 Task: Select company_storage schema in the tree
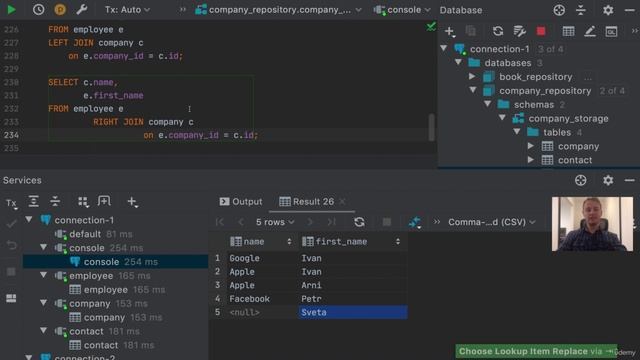pyautogui.click(x=568, y=119)
